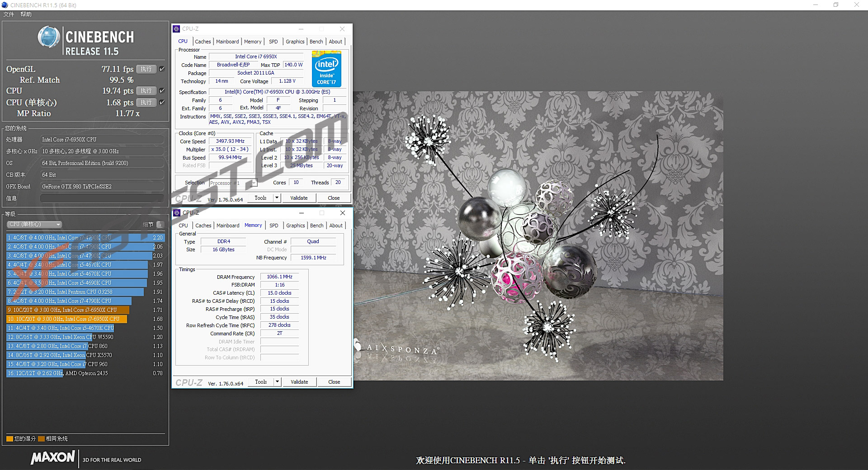Click Tools in CPU-Z memory window

[261, 382]
